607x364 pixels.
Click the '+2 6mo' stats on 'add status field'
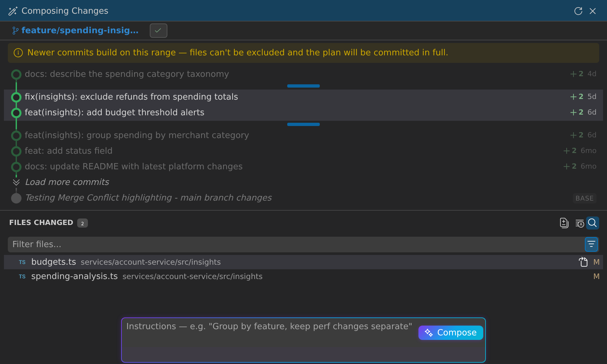[580, 151]
